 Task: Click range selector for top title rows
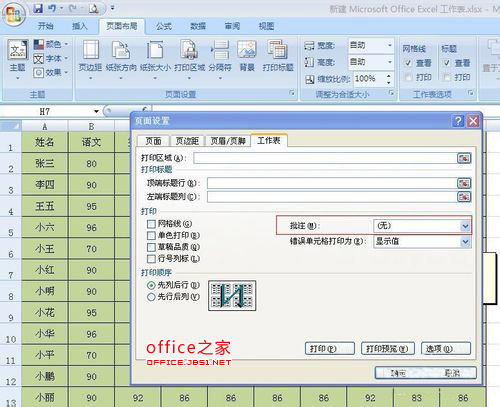(464, 183)
